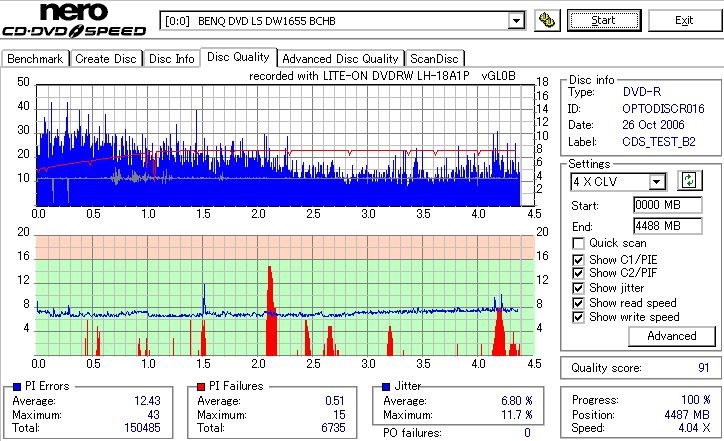Toggle the Show C1/PIE checkbox
The image size is (724, 441).
point(578,260)
